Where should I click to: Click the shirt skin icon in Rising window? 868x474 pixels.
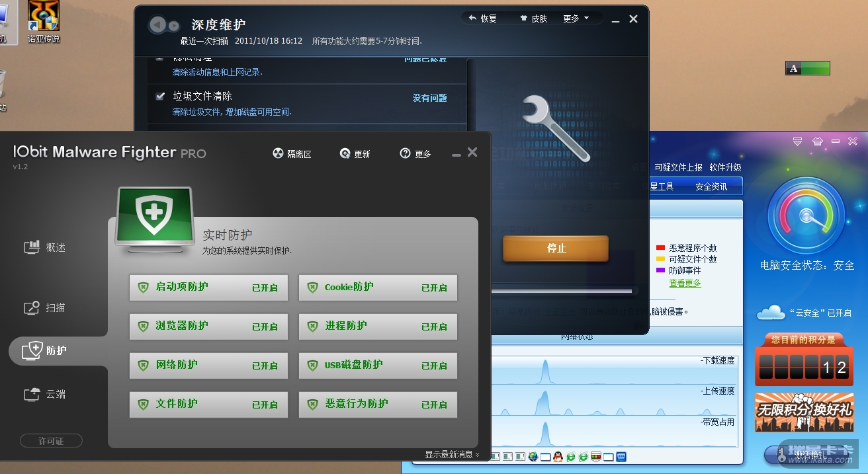tap(818, 141)
